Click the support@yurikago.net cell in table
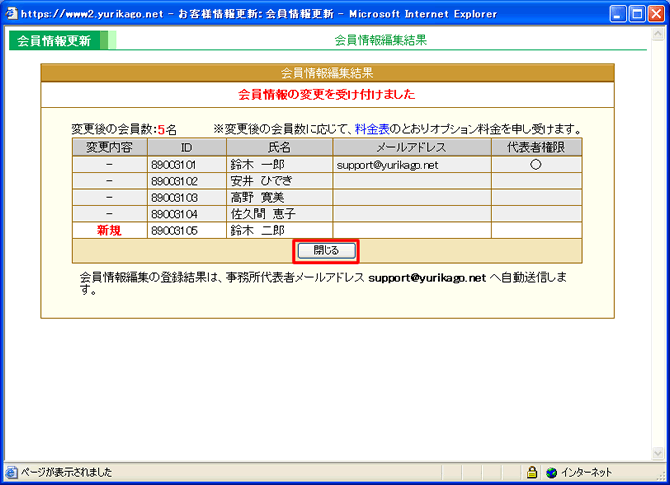The height and width of the screenshot is (485, 670). tap(388, 165)
